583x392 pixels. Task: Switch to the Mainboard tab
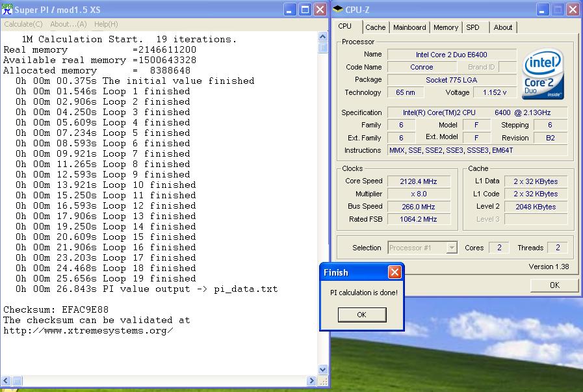pos(409,27)
